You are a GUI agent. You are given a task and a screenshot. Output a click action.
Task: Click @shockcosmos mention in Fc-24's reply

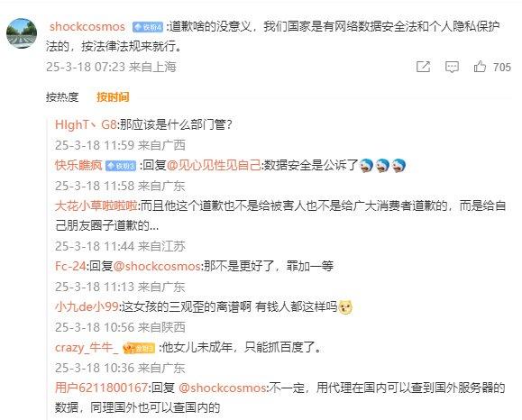(x=157, y=266)
